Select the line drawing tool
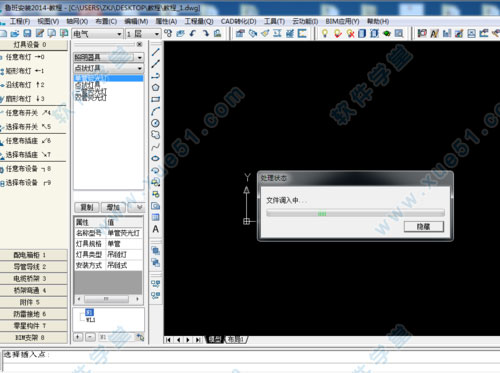The height and width of the screenshot is (373, 500). pyautogui.click(x=155, y=52)
